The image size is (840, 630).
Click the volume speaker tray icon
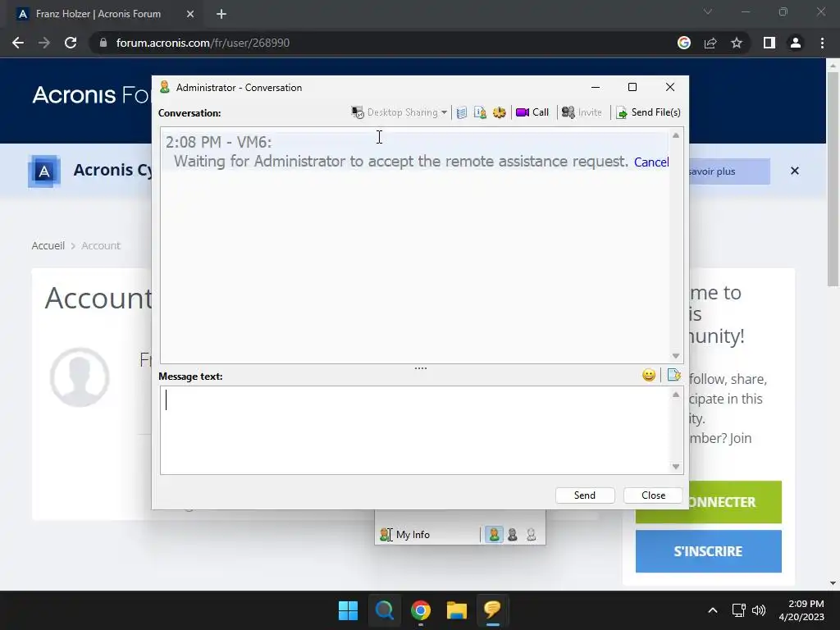point(759,610)
